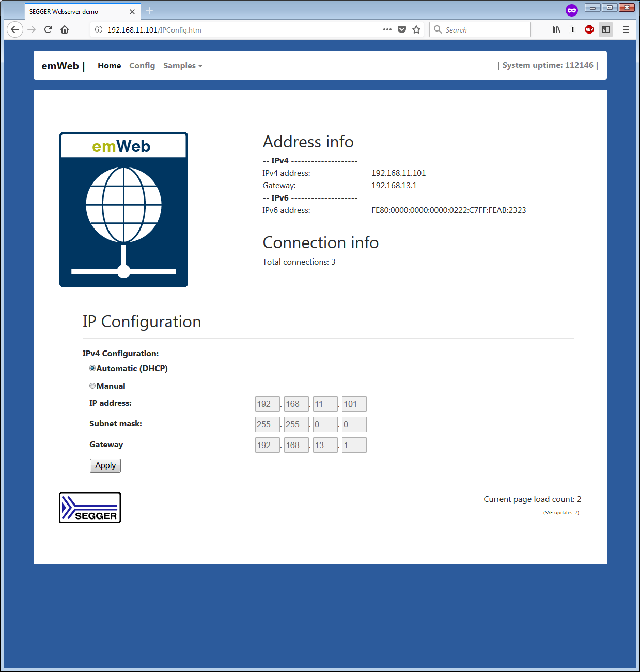Click IP address first octet field 192
This screenshot has height=672, width=640.
tap(268, 404)
